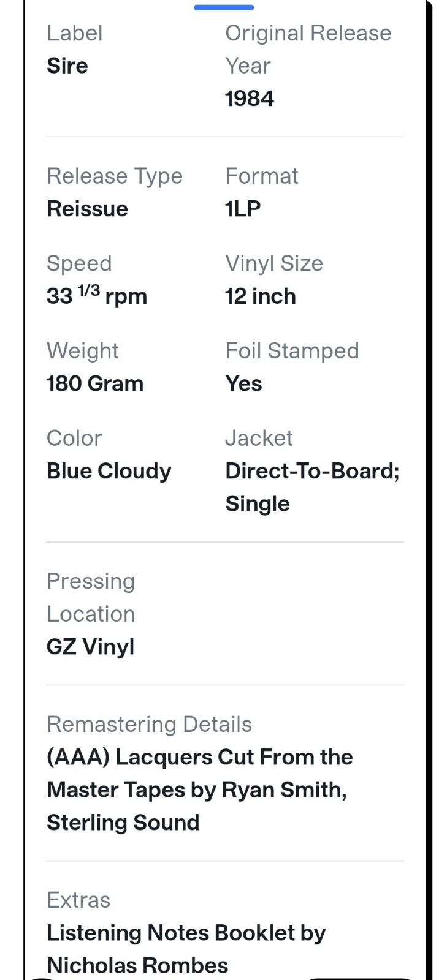Tap the Remastering Details heading
447x980 pixels.
(x=150, y=725)
